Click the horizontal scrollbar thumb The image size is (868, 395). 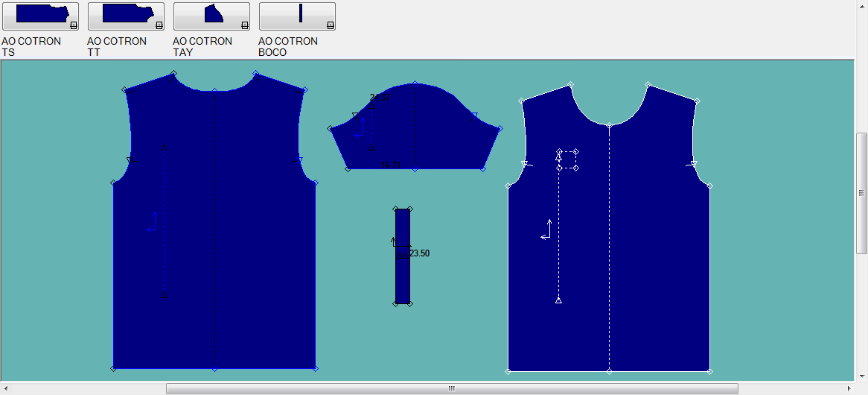tap(452, 388)
